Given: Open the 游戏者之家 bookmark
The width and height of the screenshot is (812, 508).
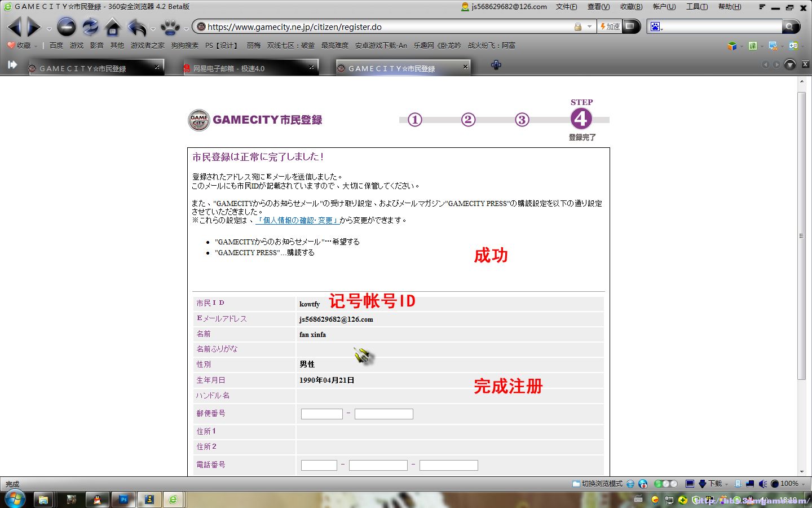Looking at the screenshot, I should pyautogui.click(x=147, y=46).
